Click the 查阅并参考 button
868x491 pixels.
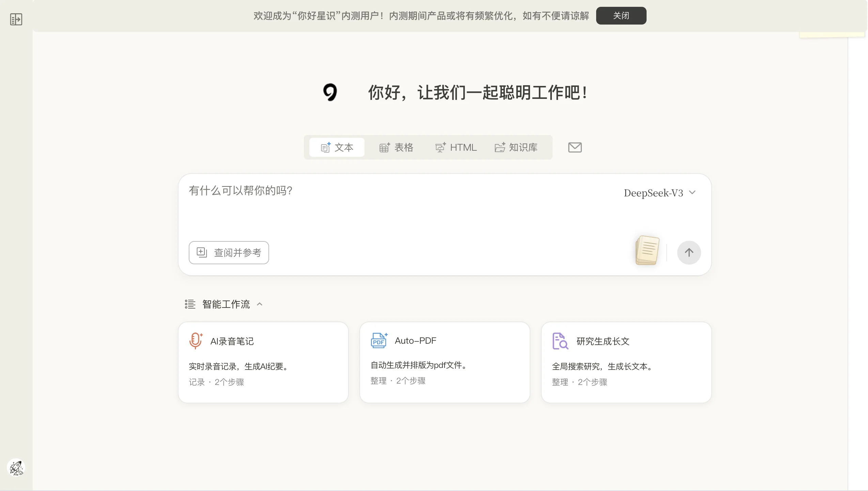point(229,252)
